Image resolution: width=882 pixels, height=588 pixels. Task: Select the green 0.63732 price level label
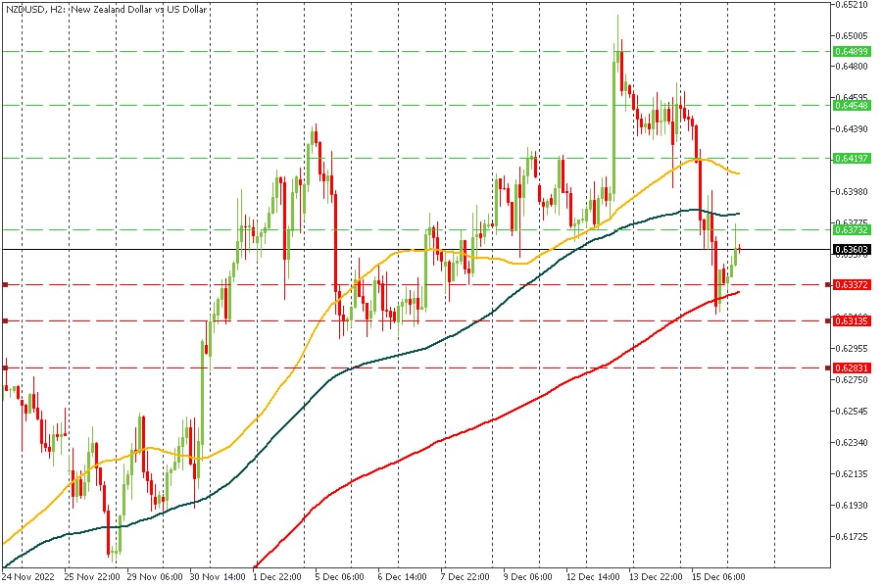coord(851,229)
